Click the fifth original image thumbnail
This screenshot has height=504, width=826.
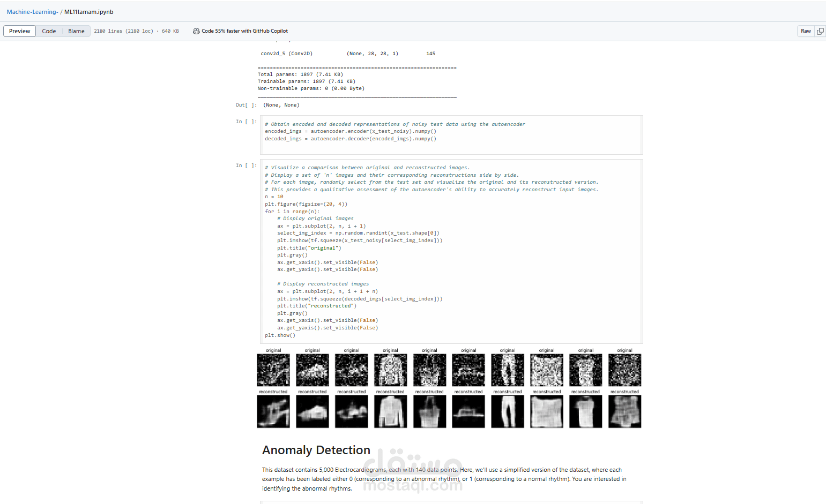[429, 370]
